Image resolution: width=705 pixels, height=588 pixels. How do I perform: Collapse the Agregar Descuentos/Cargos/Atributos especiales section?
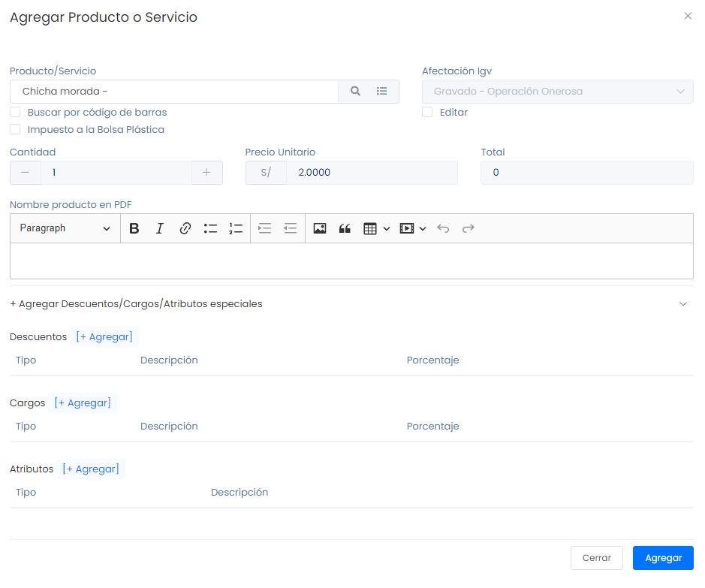coord(682,304)
